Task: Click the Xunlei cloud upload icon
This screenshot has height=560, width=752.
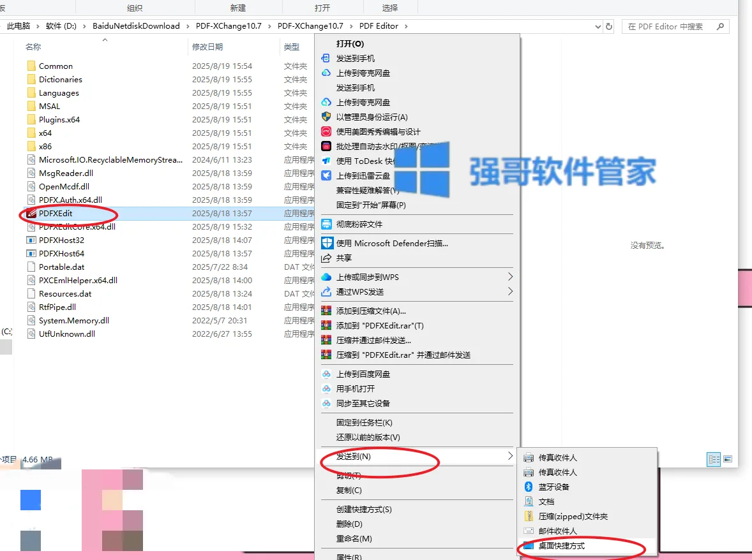Action: (x=326, y=175)
